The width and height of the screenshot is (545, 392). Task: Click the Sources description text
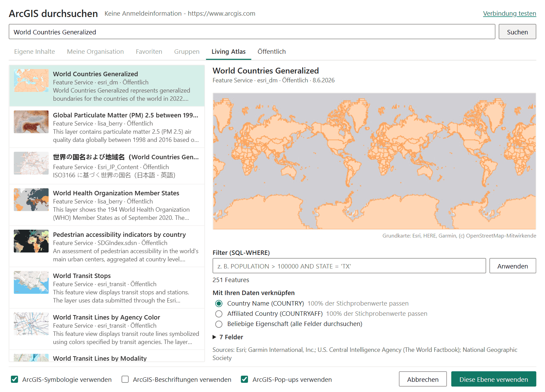pyautogui.click(x=365, y=354)
